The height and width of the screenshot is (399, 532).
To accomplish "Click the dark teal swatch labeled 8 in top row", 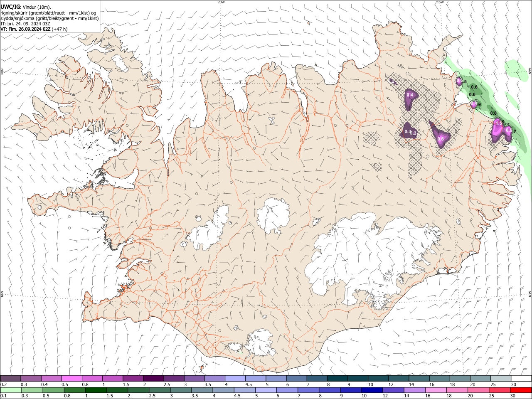I will 337,378.
